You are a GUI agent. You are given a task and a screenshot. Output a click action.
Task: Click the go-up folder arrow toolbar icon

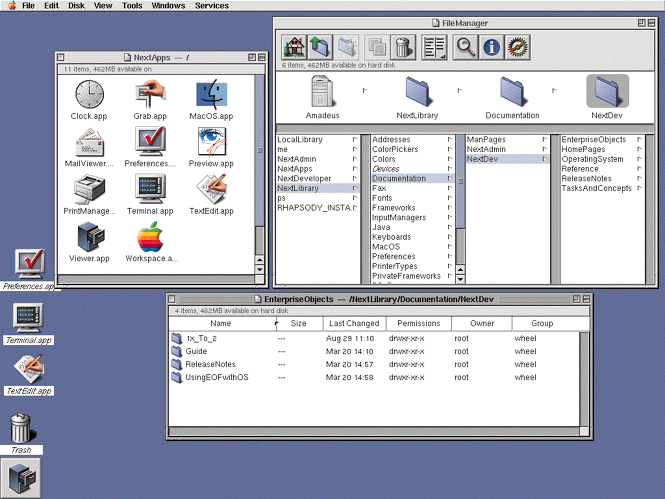[x=320, y=47]
